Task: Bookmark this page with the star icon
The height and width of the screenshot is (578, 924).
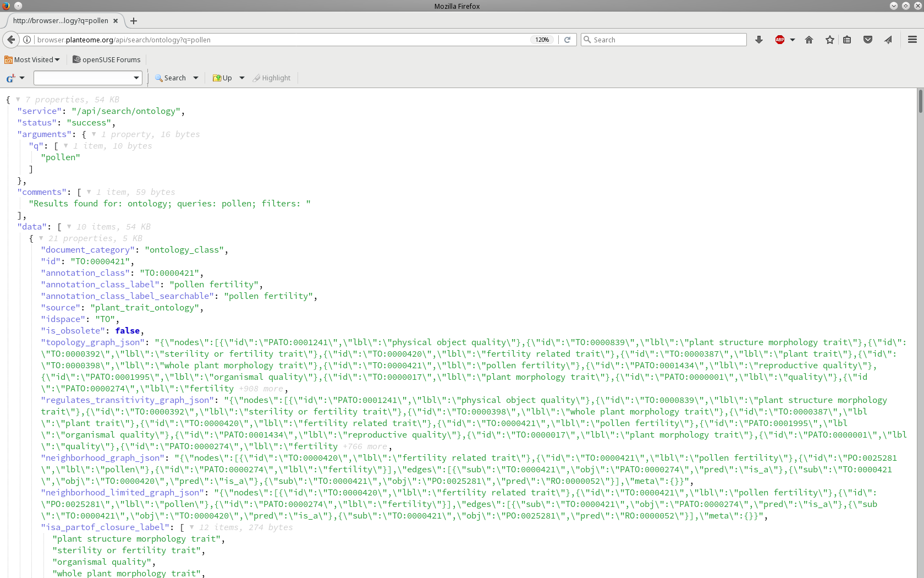Action: point(830,40)
